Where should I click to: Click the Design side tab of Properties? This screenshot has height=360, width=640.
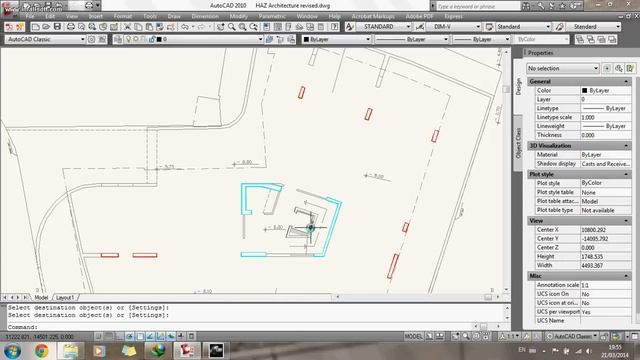pos(518,87)
